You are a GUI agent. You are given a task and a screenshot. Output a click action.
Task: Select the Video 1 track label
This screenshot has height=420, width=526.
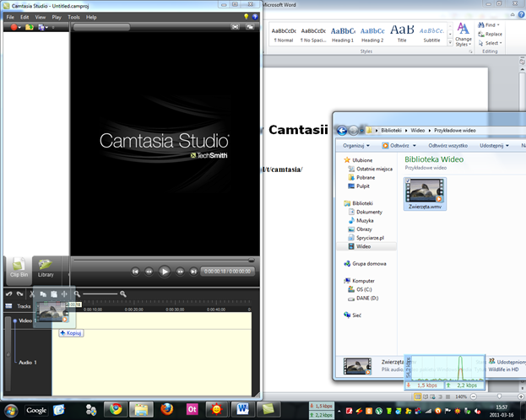(25, 320)
